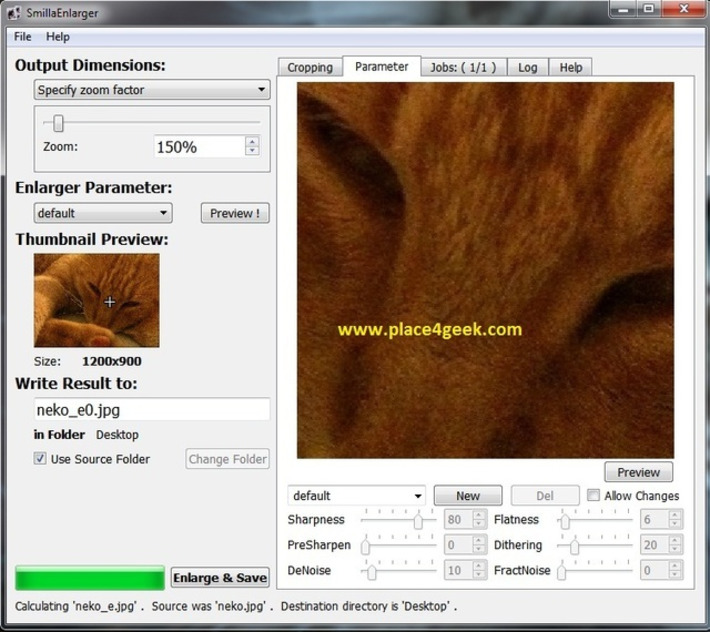Click the Flatness slider handle

(x=565, y=521)
